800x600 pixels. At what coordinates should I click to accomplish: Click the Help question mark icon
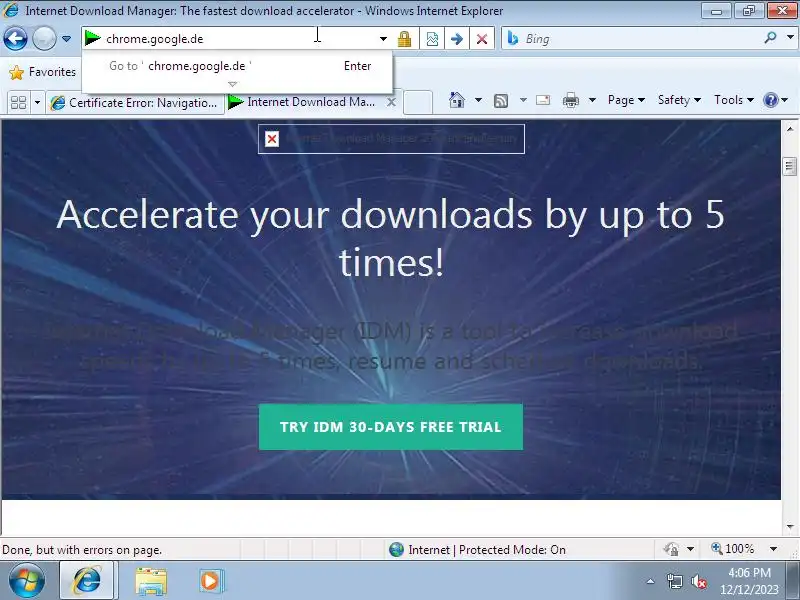(x=770, y=100)
